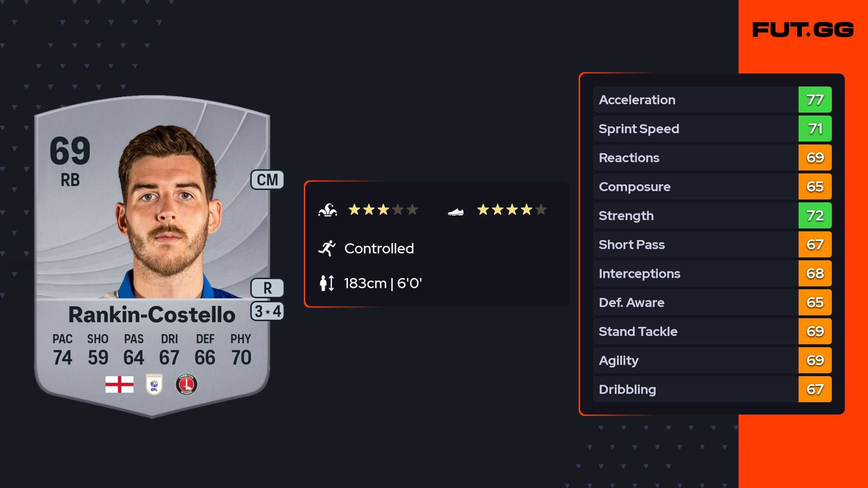Click the England flag on the card

(119, 384)
